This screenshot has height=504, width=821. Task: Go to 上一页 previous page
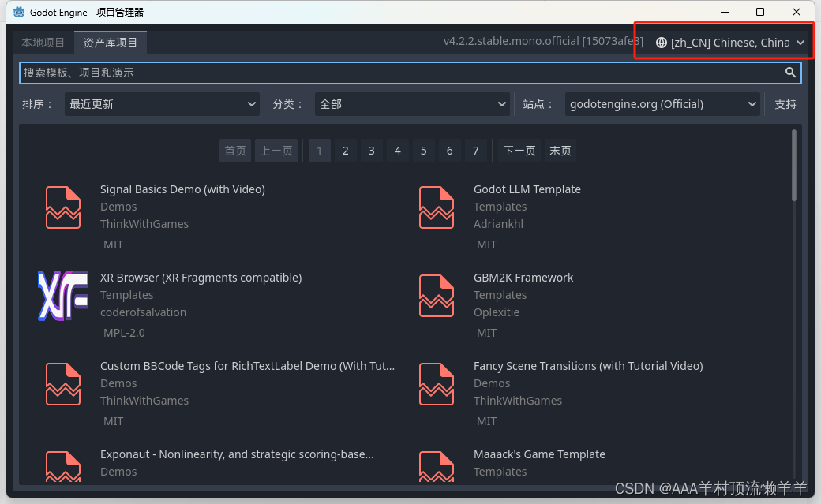tap(276, 151)
